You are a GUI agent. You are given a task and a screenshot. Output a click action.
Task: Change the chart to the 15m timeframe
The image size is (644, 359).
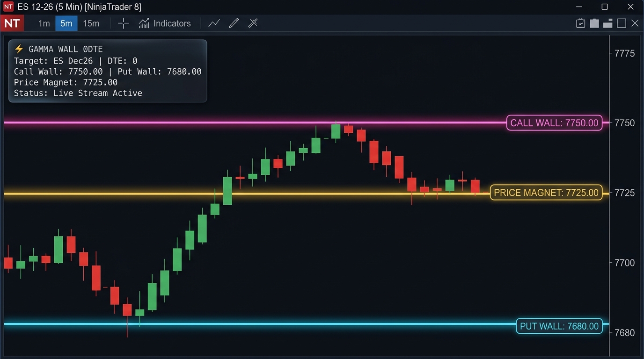(91, 23)
